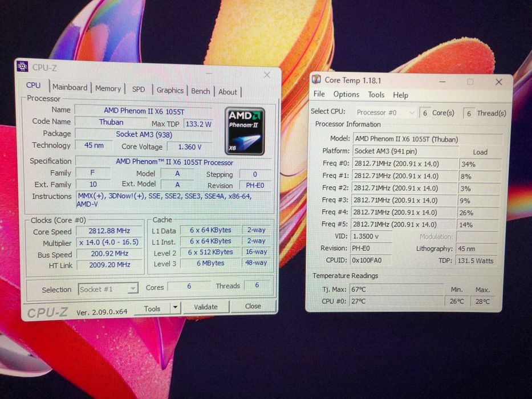The image size is (532, 399).
Task: Click the CPUID value 0x100FA0
Action: pyautogui.click(x=371, y=260)
